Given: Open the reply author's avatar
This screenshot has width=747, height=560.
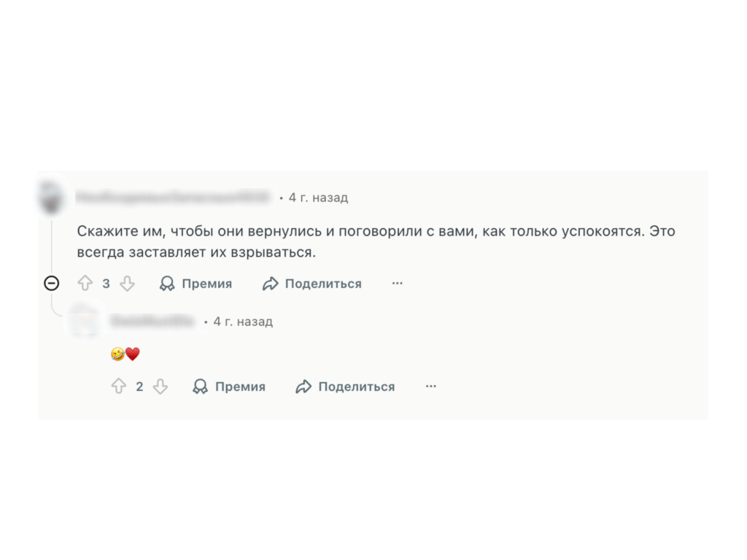Looking at the screenshot, I should point(84,321).
